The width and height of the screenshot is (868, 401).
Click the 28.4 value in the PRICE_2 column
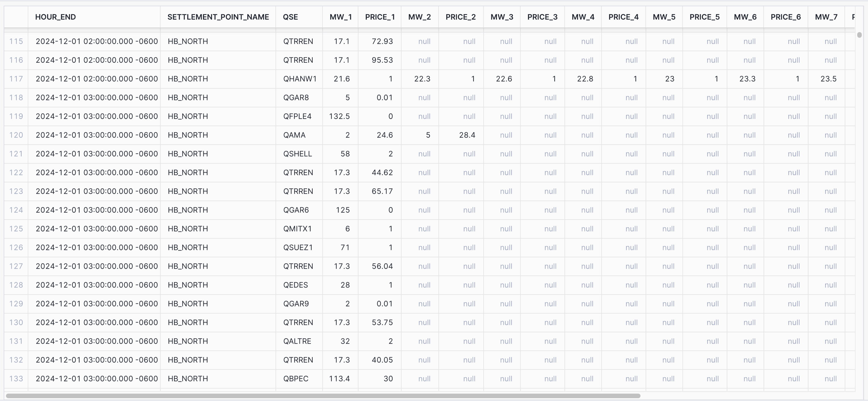click(467, 135)
